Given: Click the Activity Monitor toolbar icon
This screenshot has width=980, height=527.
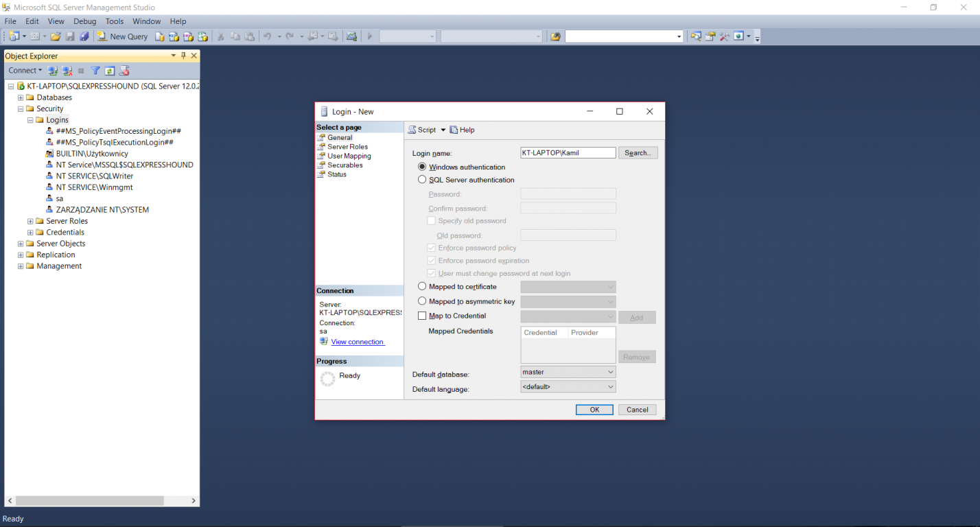Looking at the screenshot, I should coord(351,36).
